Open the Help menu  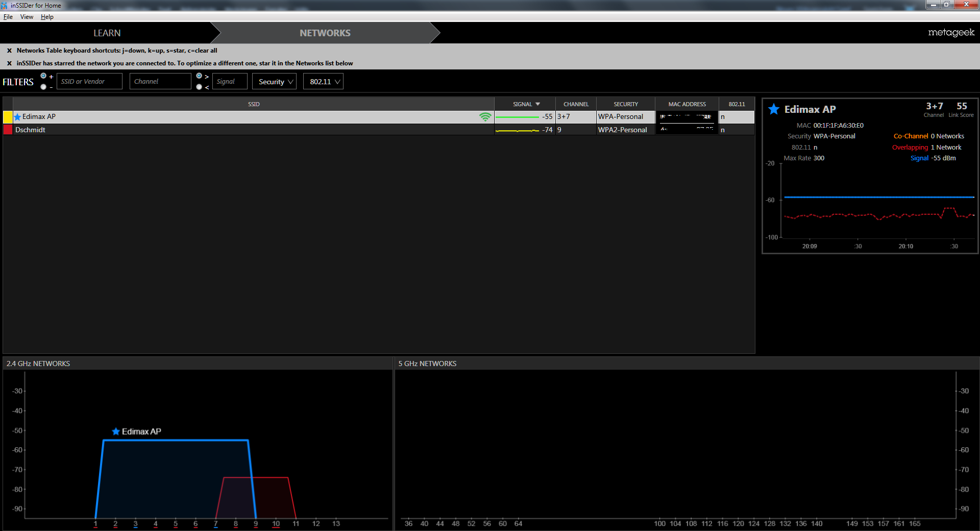[47, 17]
